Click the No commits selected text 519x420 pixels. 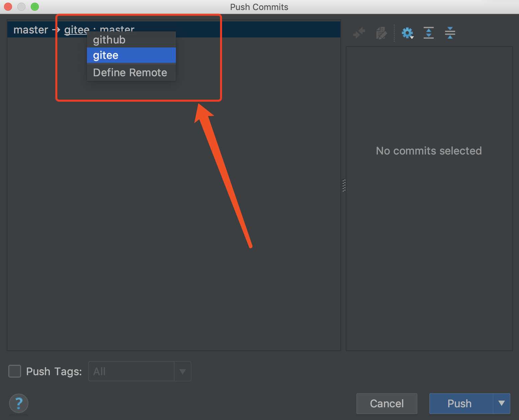[429, 151]
